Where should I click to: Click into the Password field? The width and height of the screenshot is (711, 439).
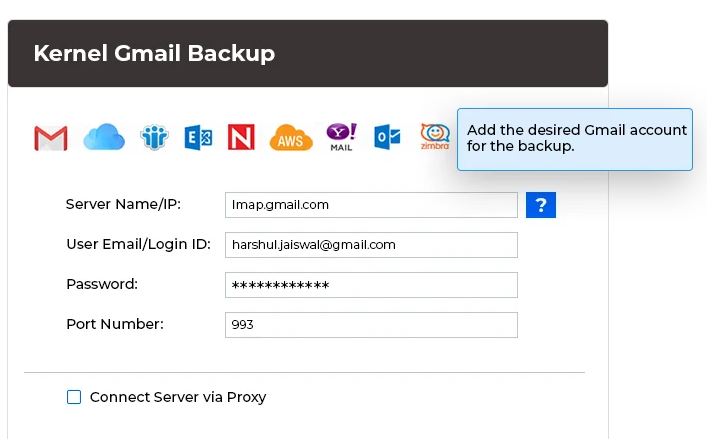371,285
